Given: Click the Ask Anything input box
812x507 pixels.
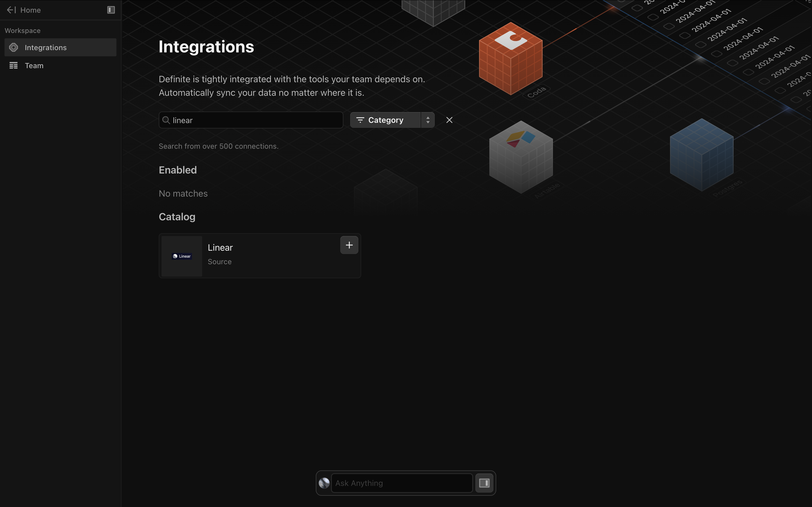Looking at the screenshot, I should point(402,483).
